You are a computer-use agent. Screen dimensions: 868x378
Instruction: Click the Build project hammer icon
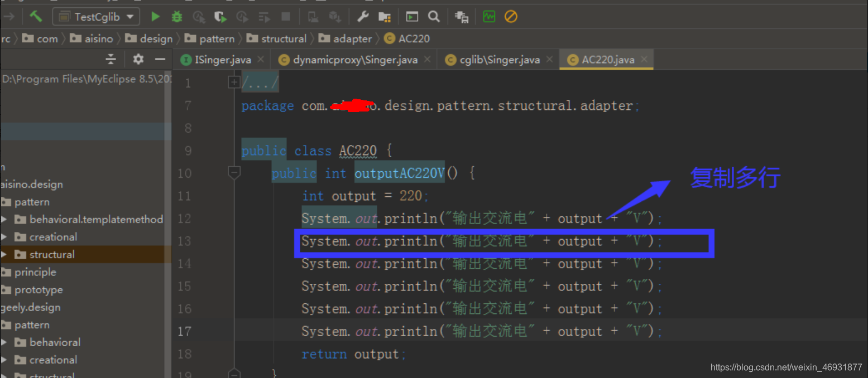36,17
